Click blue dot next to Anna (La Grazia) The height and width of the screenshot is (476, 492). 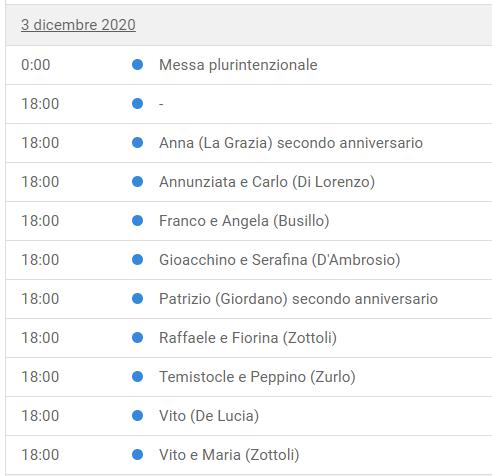click(x=137, y=143)
